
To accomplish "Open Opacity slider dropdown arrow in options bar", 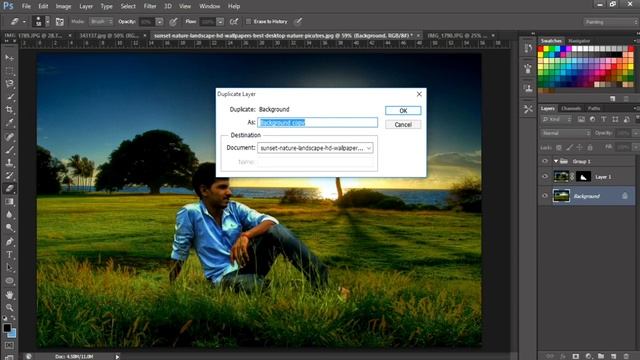I will pos(160,22).
